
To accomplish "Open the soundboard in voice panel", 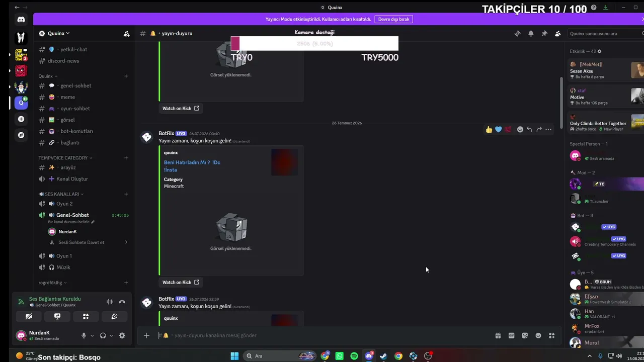I will [x=114, y=316].
